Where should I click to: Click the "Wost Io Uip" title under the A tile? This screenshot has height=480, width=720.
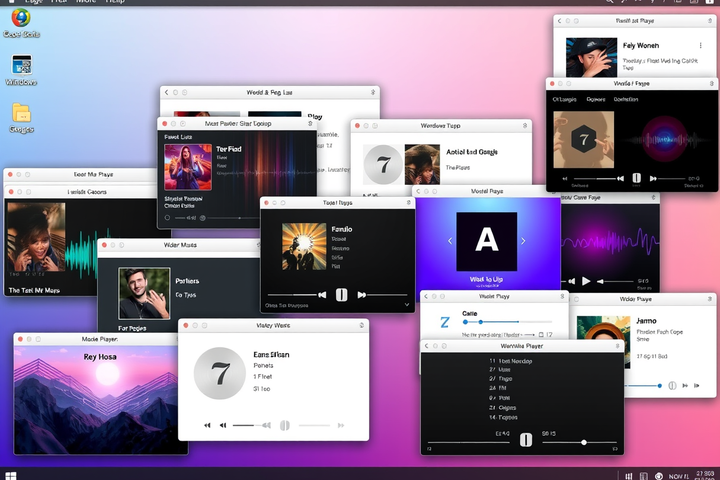point(486,279)
